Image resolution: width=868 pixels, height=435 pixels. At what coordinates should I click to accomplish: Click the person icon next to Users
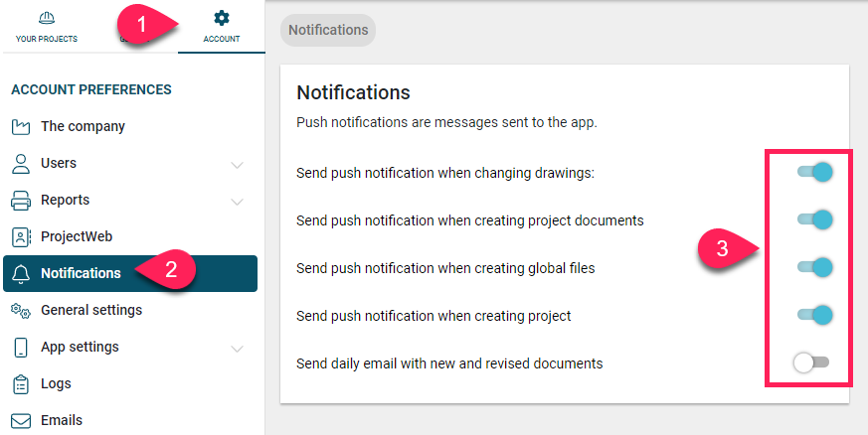click(x=21, y=164)
